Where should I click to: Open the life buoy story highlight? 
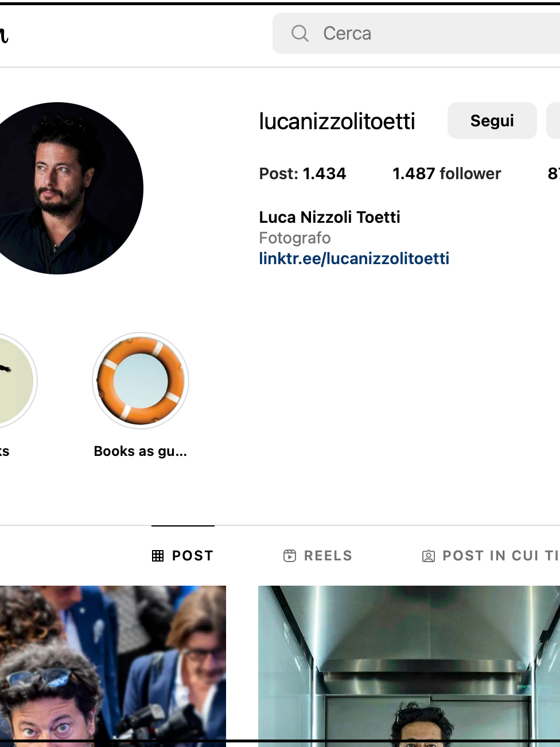tap(141, 381)
